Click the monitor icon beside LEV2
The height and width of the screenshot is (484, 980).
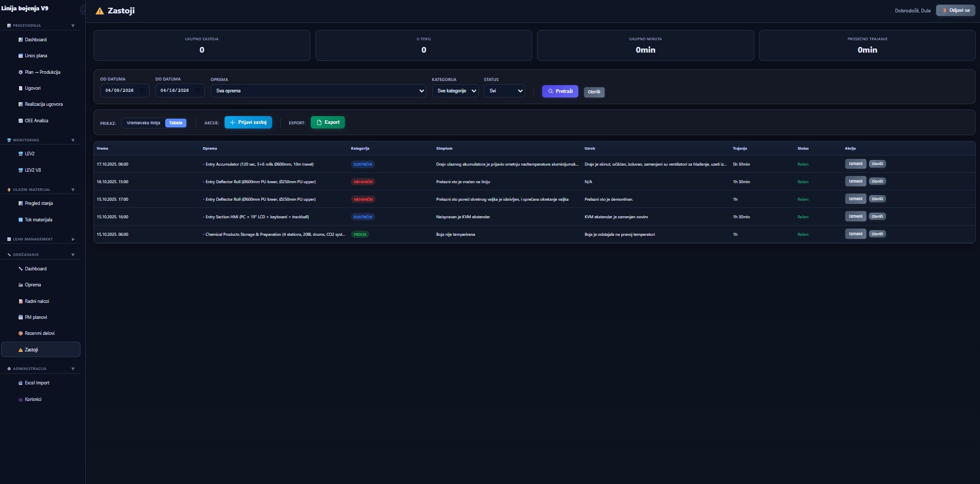click(x=21, y=154)
